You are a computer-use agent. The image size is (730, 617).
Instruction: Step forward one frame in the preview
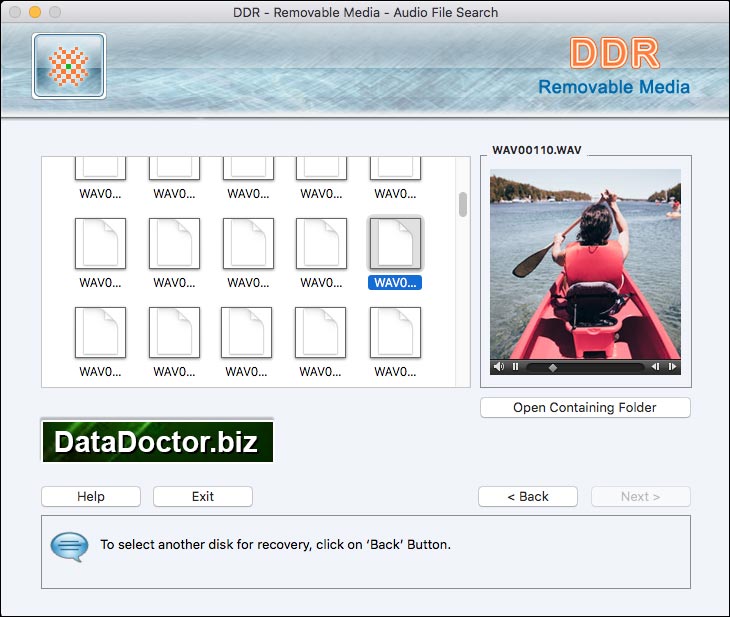[x=672, y=367]
